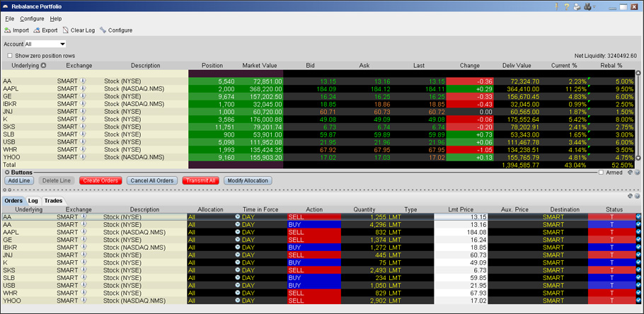Click the Position cell 11,751 for SKS
Viewport: 644px width, 314px height.
[212, 127]
